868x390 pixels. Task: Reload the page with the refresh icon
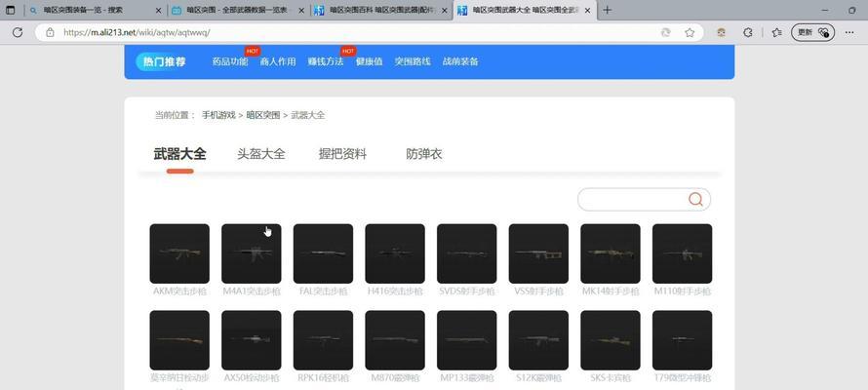point(18,32)
